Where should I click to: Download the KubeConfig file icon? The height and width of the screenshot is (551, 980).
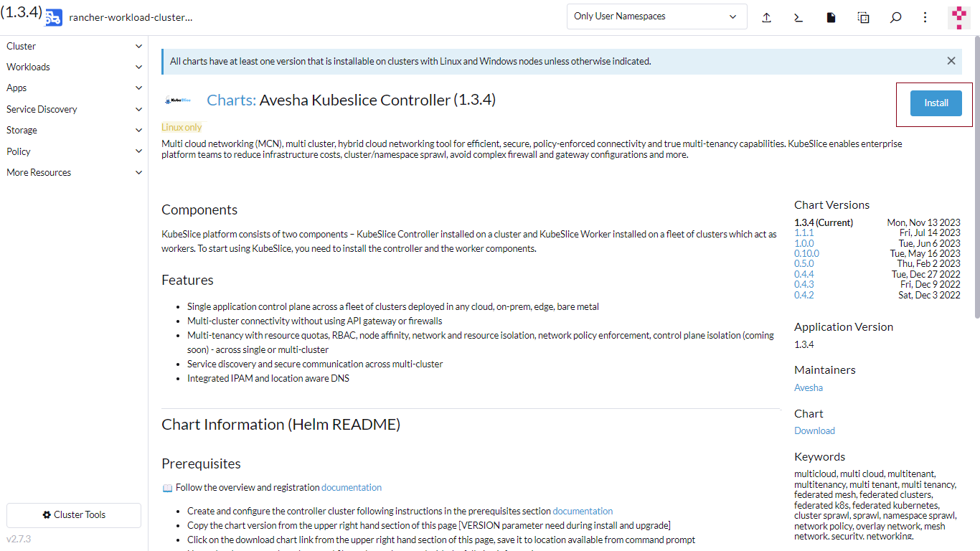pyautogui.click(x=831, y=18)
